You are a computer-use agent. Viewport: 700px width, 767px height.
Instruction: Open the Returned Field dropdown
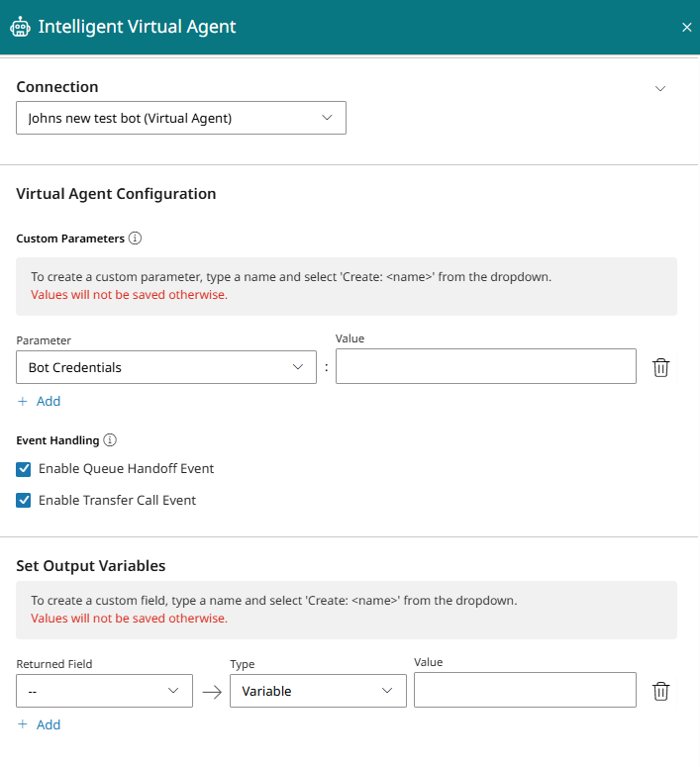point(104,691)
